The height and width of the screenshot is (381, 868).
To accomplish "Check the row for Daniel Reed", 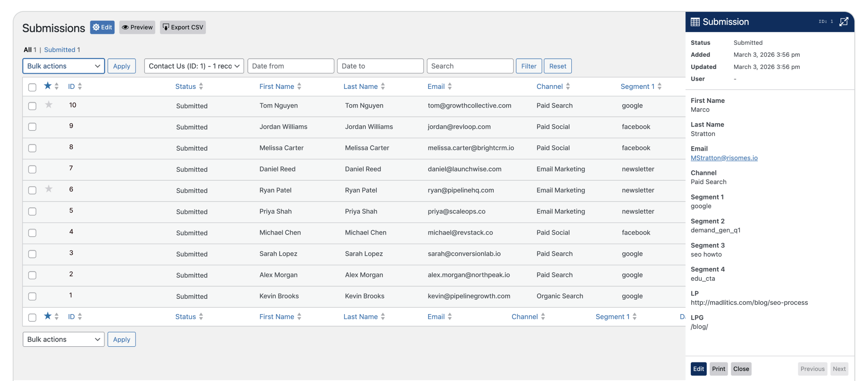I will click(x=32, y=169).
